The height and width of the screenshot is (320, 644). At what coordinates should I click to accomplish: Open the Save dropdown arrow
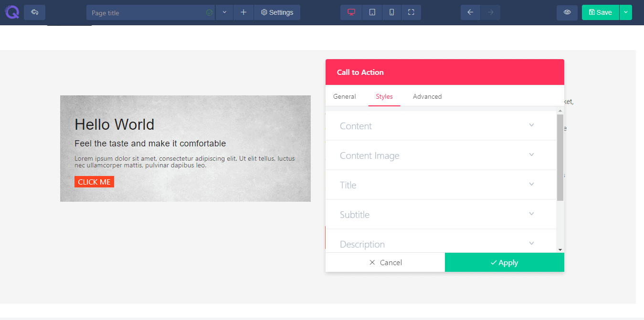pos(625,12)
